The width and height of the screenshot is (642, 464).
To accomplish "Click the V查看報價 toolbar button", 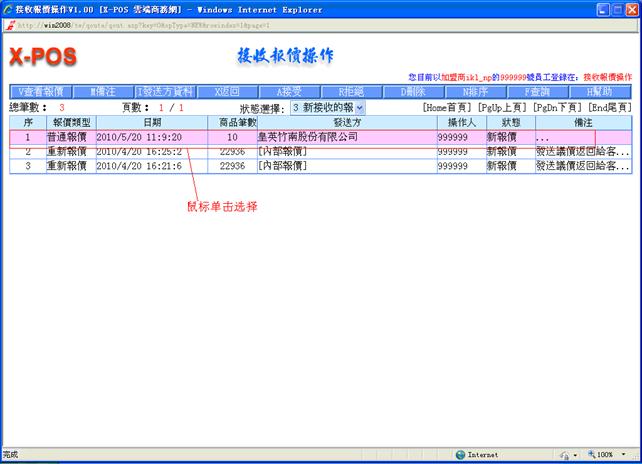I will click(x=40, y=91).
